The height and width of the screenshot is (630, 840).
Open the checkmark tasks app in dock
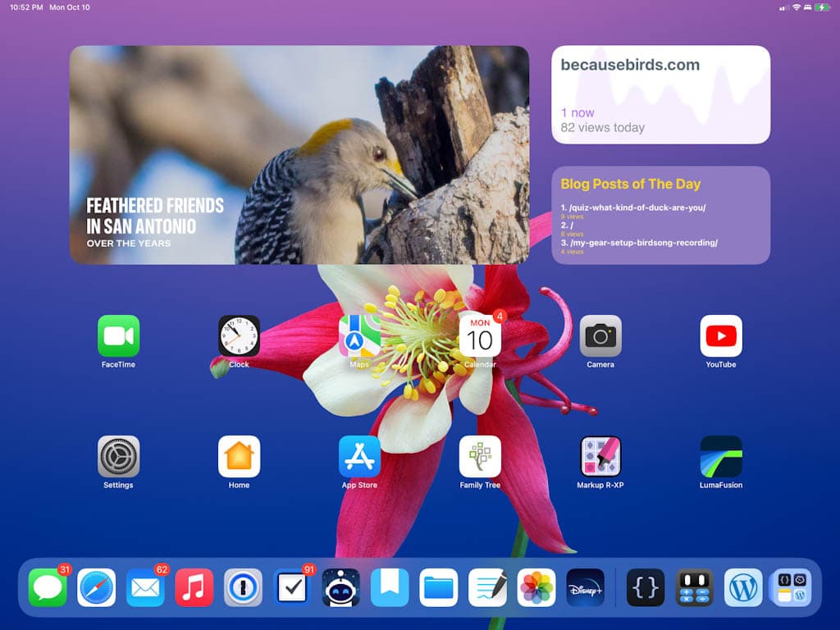tap(292, 587)
